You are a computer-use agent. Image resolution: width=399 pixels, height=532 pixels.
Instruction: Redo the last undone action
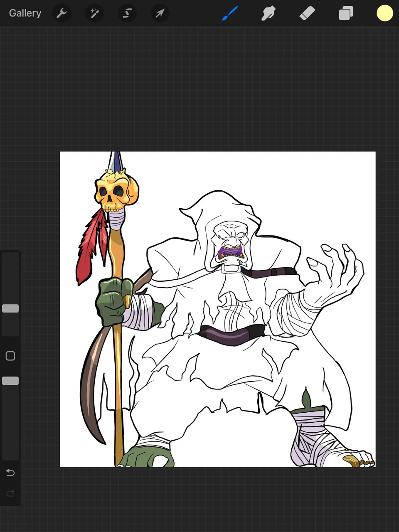click(x=10, y=493)
